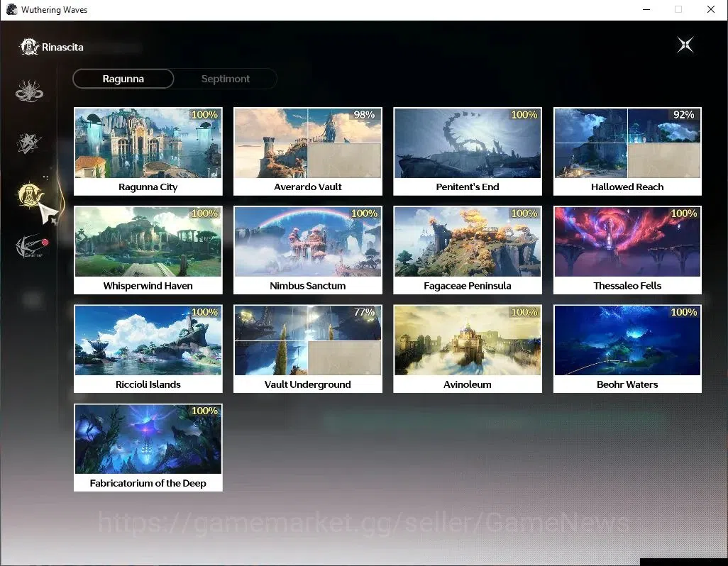Click the Wuthering Waves title bar icon
Viewport: 728px width, 566px height.
pos(11,9)
